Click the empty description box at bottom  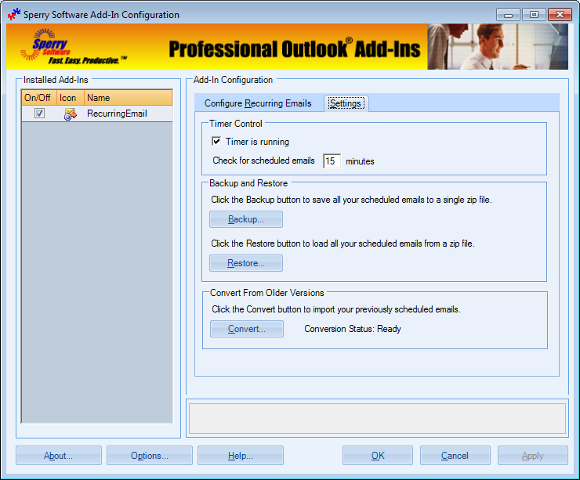(377, 418)
